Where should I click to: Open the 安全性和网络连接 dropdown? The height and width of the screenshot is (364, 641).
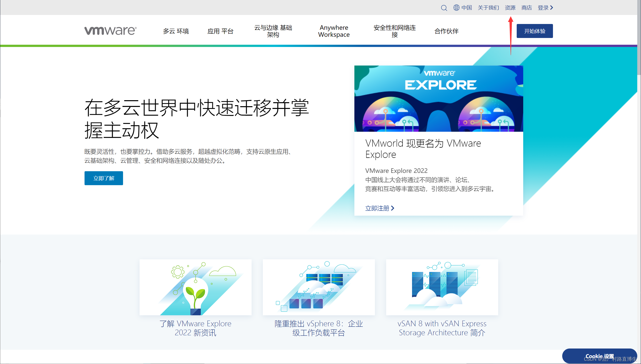(394, 31)
